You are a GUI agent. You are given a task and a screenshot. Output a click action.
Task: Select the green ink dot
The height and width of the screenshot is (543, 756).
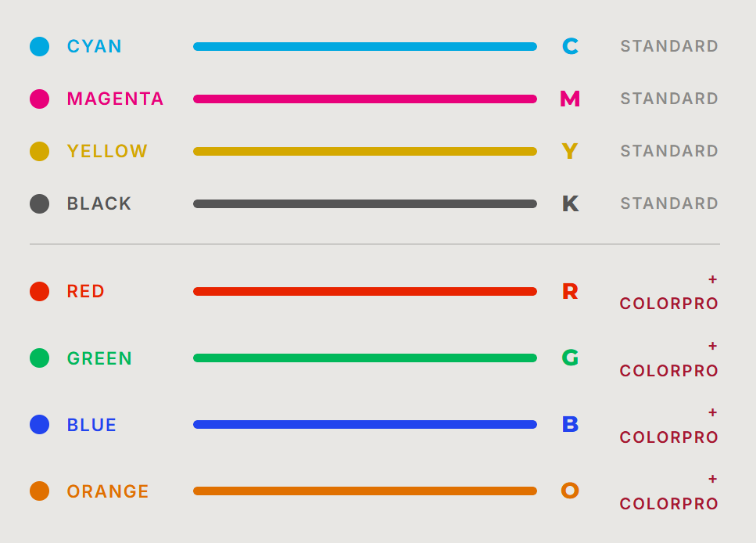pyautogui.click(x=39, y=358)
